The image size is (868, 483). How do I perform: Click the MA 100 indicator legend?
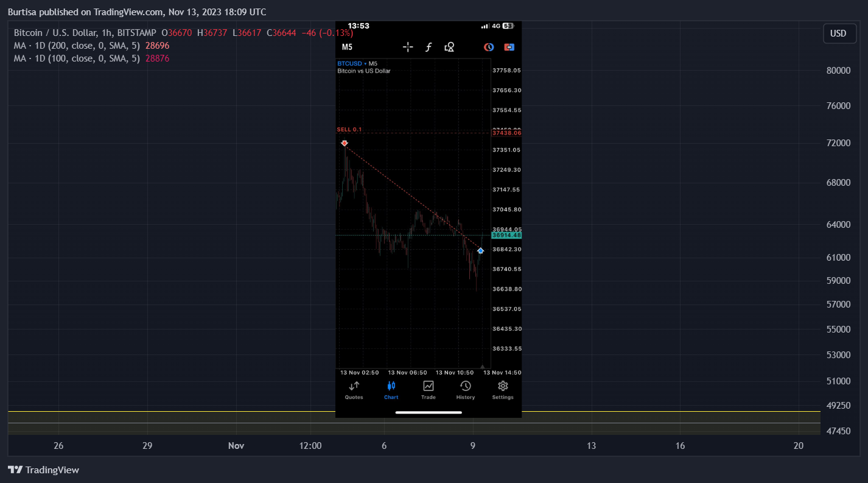77,58
